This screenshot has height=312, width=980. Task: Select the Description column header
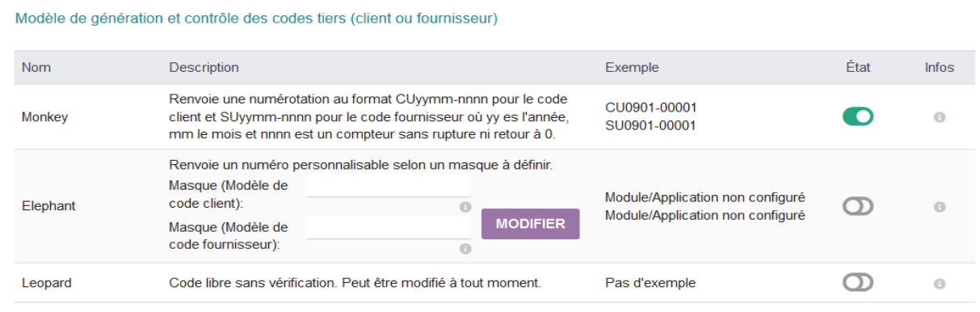coord(204,68)
